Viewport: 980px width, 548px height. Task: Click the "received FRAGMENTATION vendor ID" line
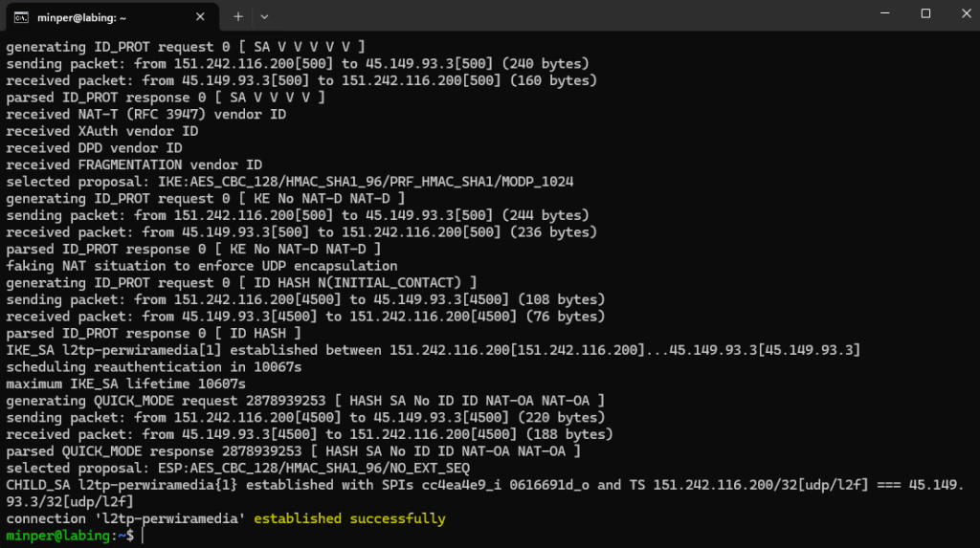coord(134,164)
